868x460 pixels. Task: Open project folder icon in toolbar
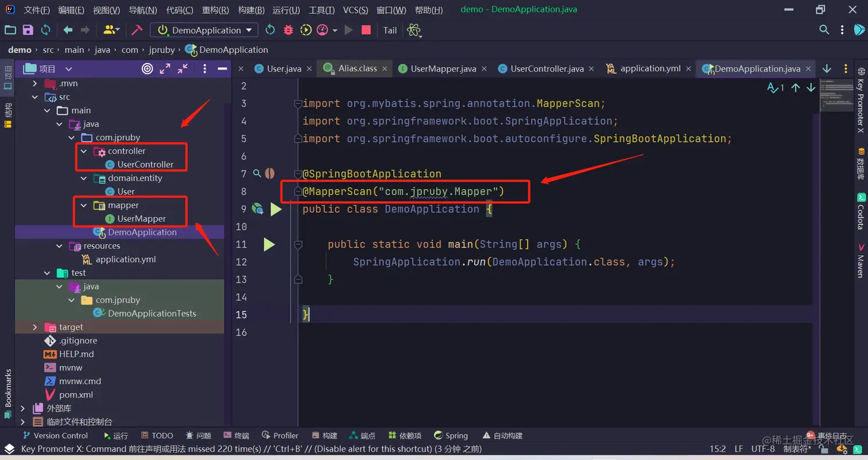10,30
